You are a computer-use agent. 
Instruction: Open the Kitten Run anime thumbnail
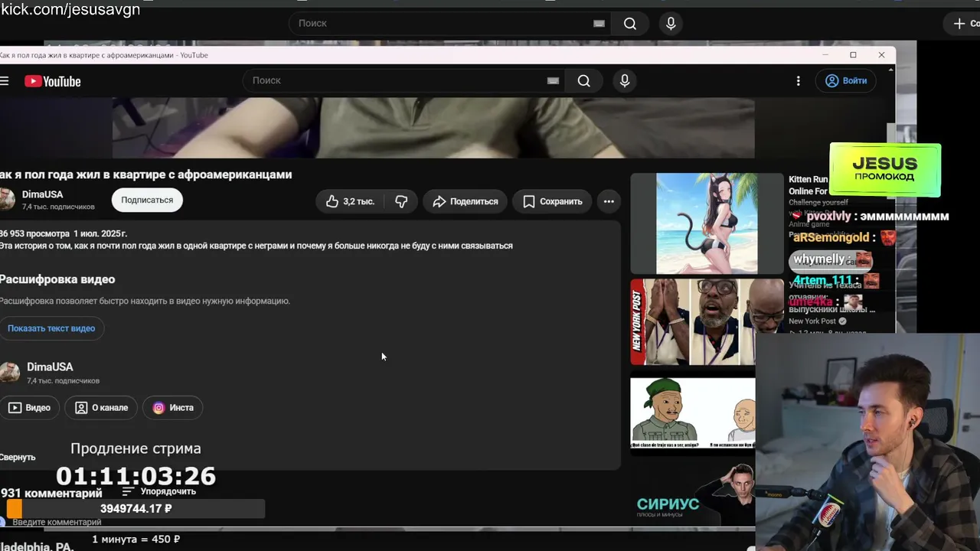707,223
